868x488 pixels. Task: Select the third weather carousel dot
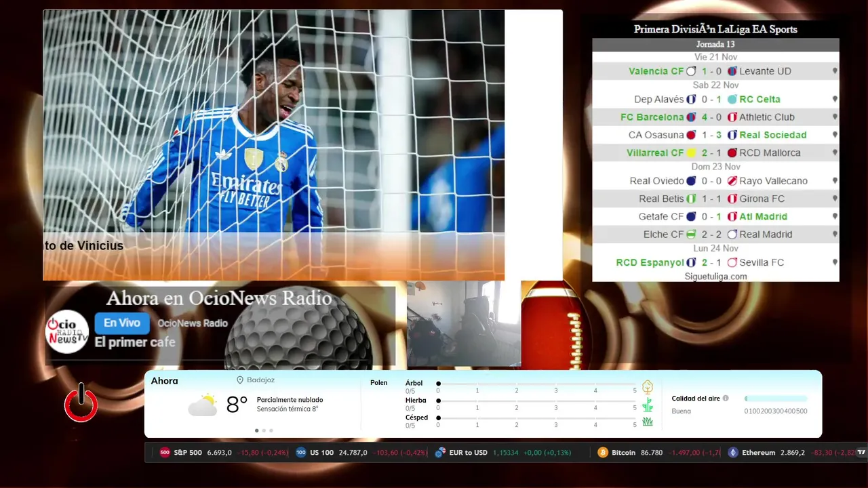coord(271,430)
